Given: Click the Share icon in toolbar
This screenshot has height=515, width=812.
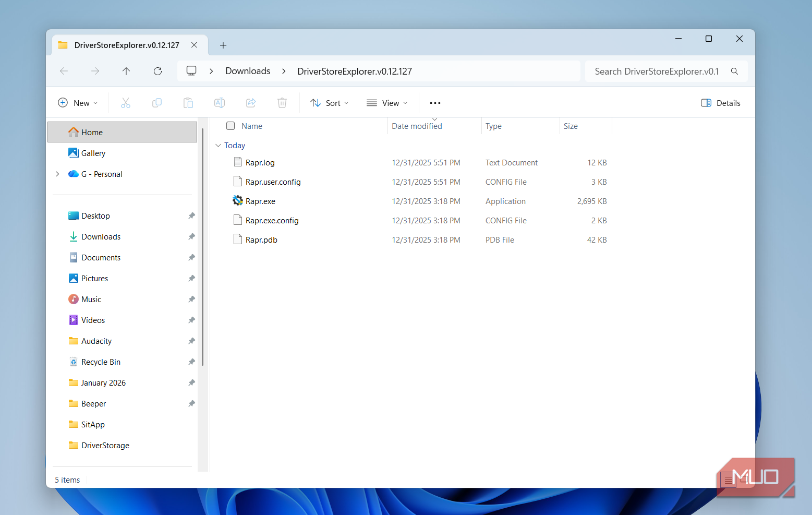Looking at the screenshot, I should [x=251, y=103].
